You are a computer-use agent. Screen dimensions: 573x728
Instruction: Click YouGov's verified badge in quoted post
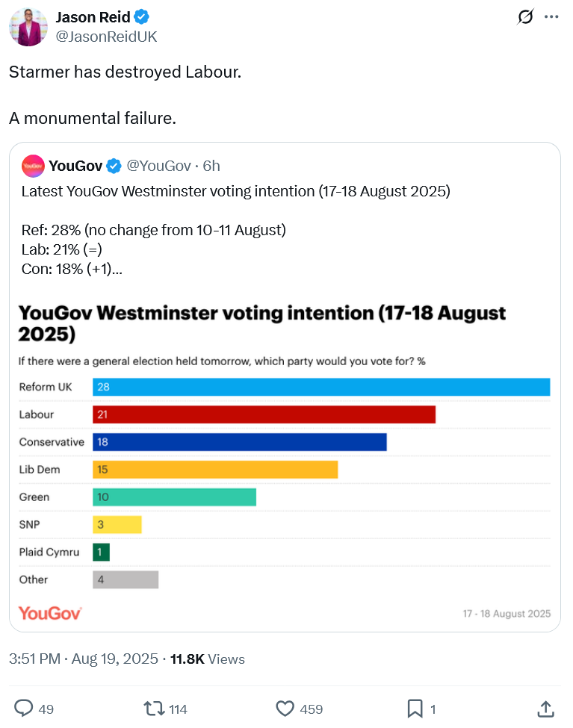coord(114,165)
